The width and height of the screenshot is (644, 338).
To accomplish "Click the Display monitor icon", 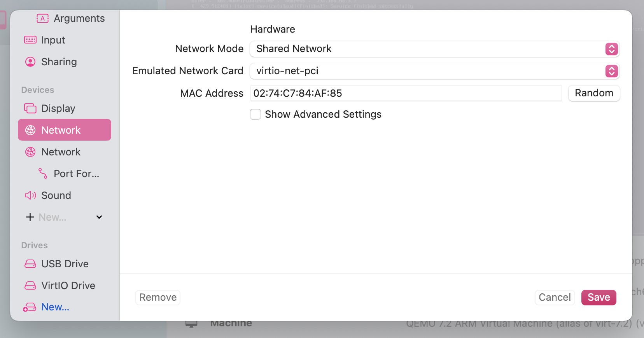I will (30, 108).
